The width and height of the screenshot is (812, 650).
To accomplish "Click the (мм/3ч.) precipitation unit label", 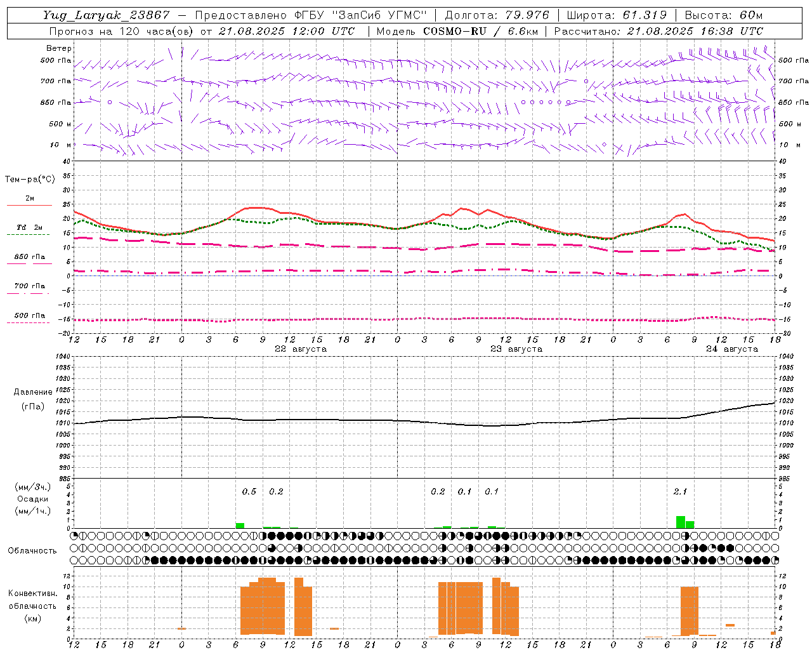I will [32, 487].
